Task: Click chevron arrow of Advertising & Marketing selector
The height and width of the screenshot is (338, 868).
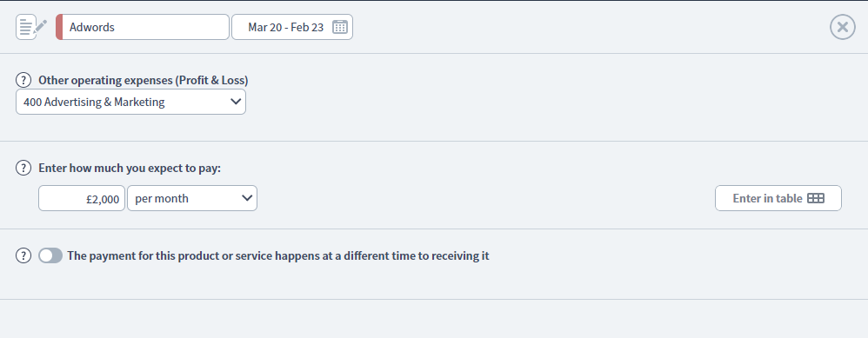Action: tap(236, 102)
